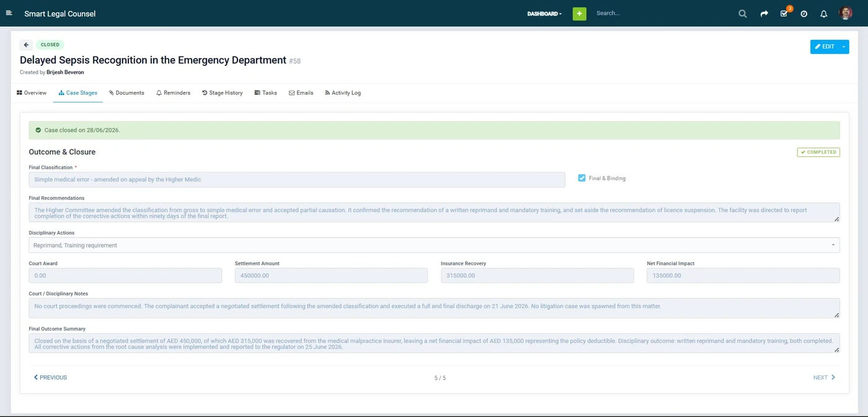Open tasks checklist icon with badge
This screenshot has width=868, height=417.
tap(784, 13)
